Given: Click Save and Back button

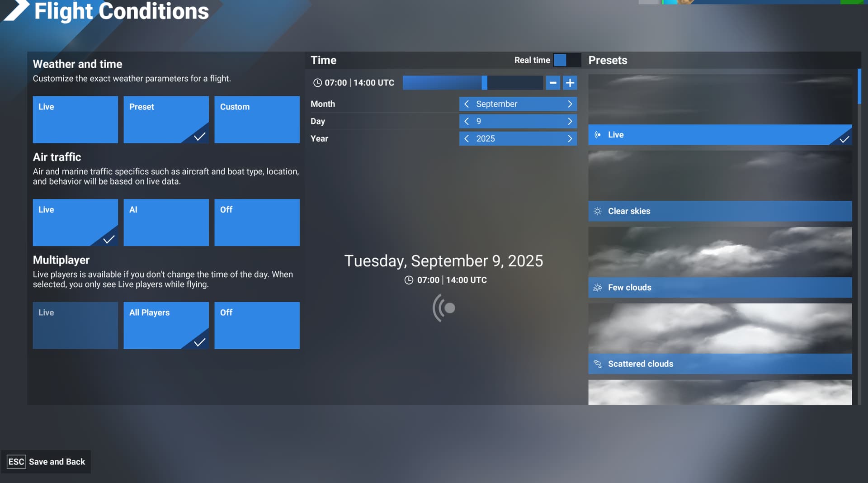Looking at the screenshot, I should point(46,462).
